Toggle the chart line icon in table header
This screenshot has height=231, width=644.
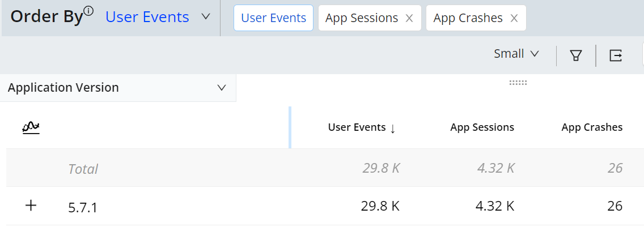point(31,127)
